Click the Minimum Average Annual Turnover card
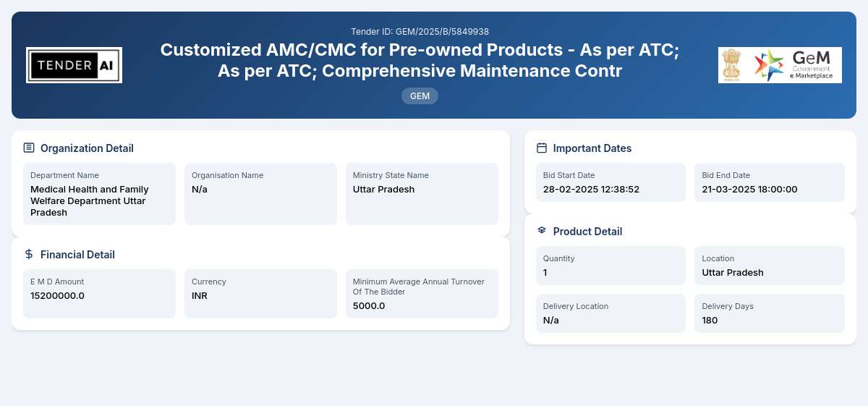The image size is (868, 406). pyautogui.click(x=422, y=294)
